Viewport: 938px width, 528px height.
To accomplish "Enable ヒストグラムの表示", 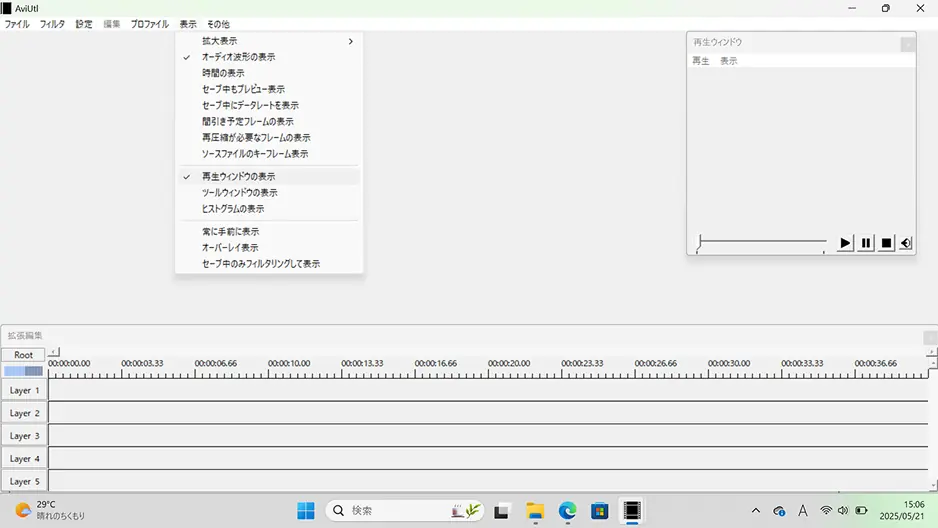I will pyautogui.click(x=269, y=209).
